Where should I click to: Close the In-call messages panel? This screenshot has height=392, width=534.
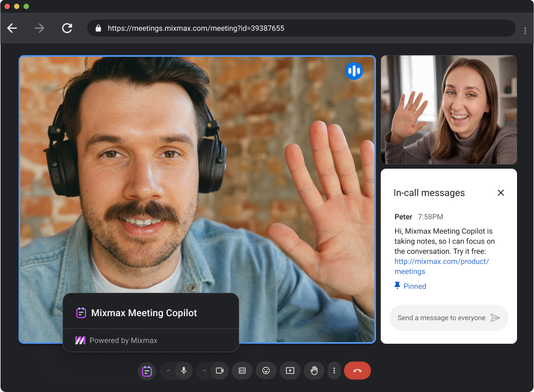501,193
